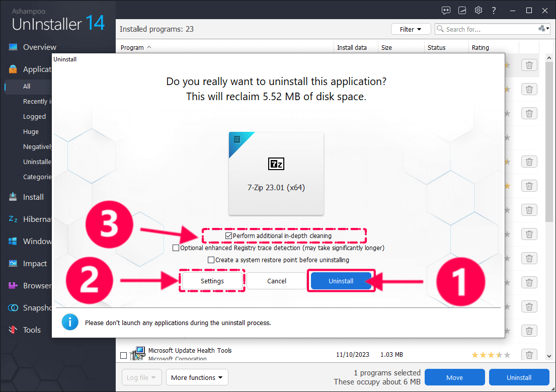556x392 pixels.
Task: Click the Tools icon in the sidebar
Action: (13, 330)
